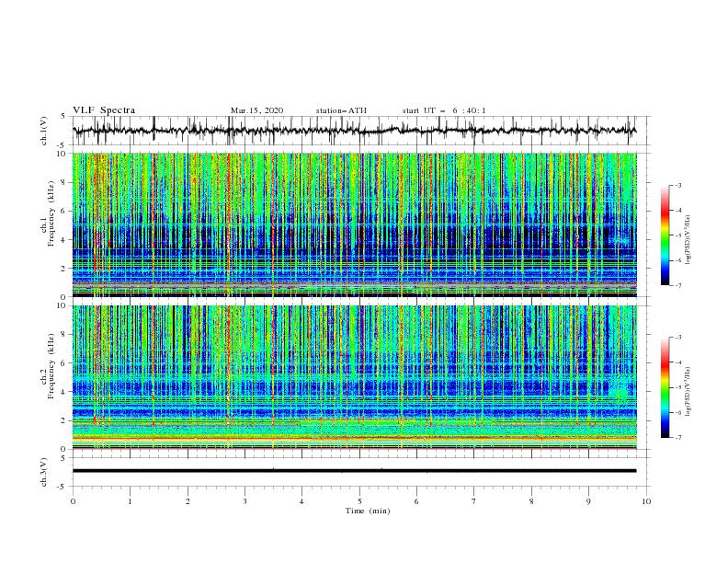The image size is (728, 563).
Task: Click the ch.1 "Frequency (kHz)" axis label
Action: pos(51,214)
